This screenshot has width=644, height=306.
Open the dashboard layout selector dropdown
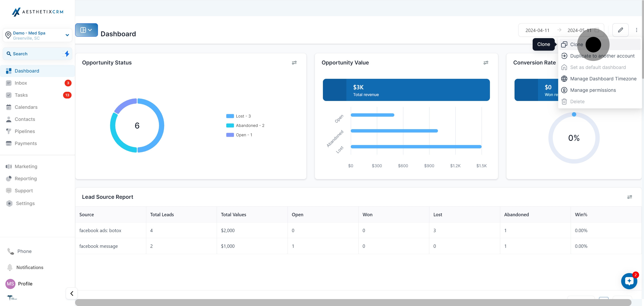tap(86, 30)
